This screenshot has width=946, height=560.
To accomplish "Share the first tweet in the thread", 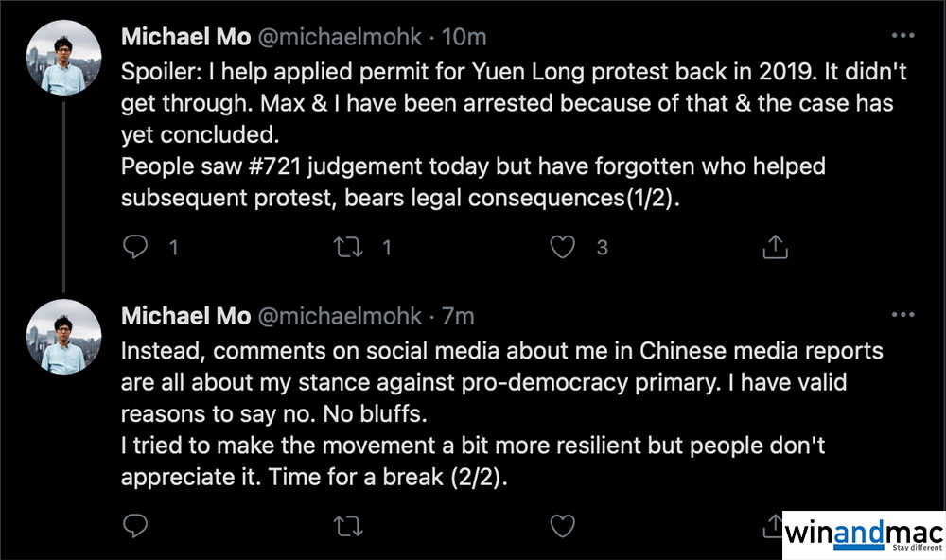I will [775, 248].
